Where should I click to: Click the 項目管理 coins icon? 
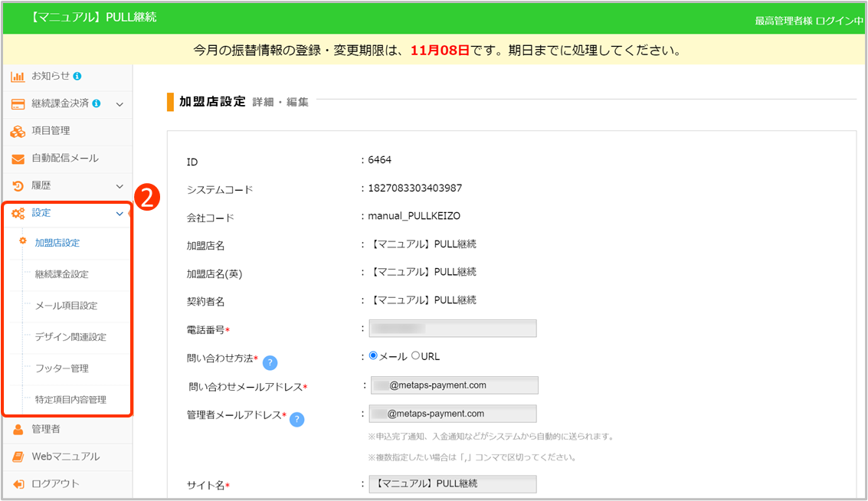tap(18, 132)
